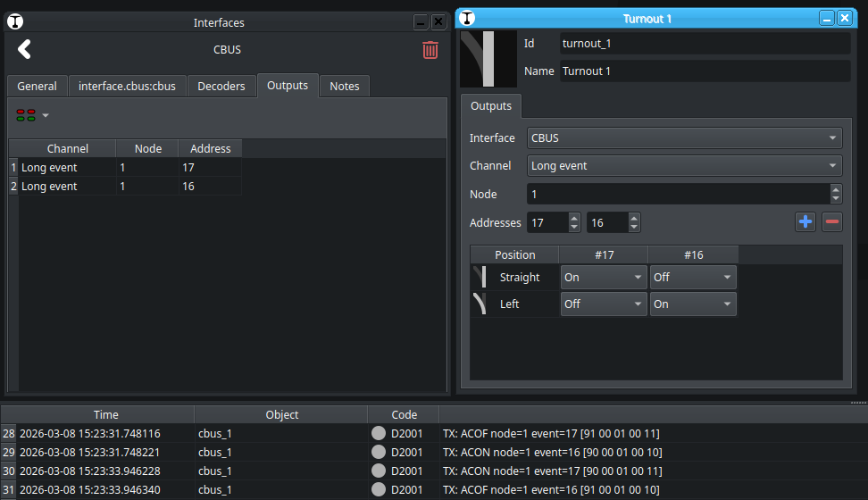This screenshot has height=500, width=868.
Task: Open the Channel Long event dropdown
Action: click(x=684, y=166)
